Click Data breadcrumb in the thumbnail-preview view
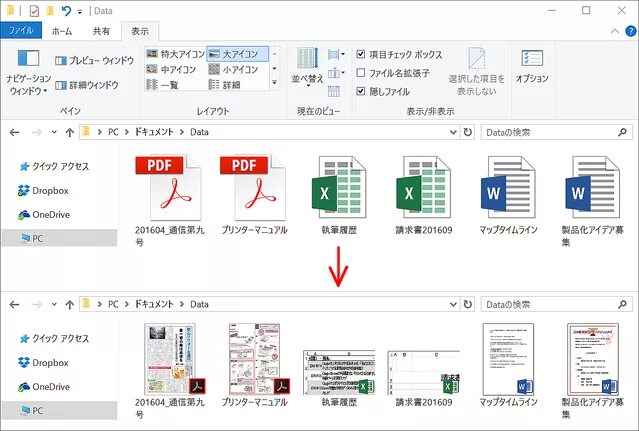 point(199,304)
